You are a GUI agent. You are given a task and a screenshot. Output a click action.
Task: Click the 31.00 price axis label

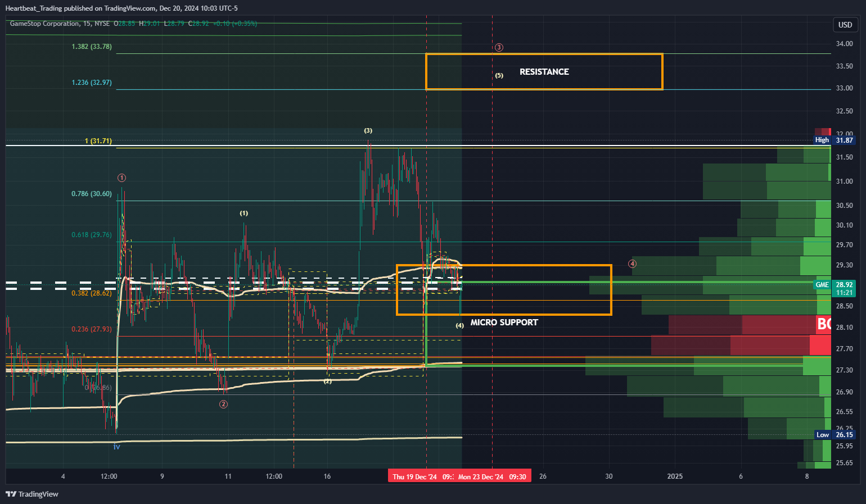(844, 181)
